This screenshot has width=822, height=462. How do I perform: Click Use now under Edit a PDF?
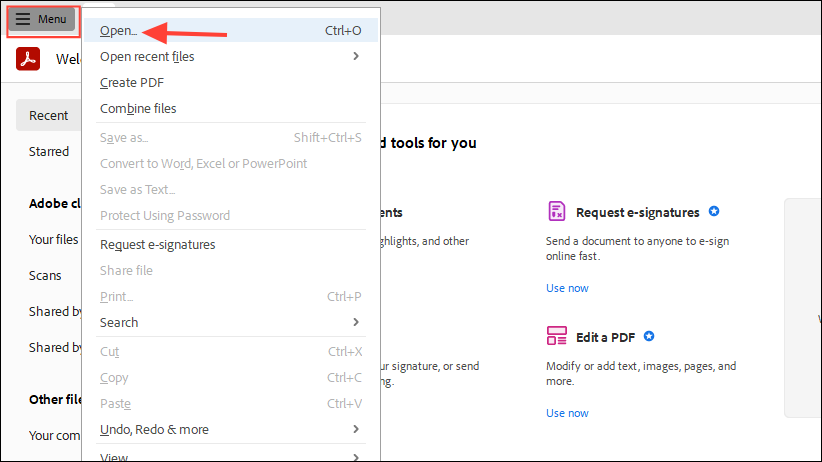[567, 413]
